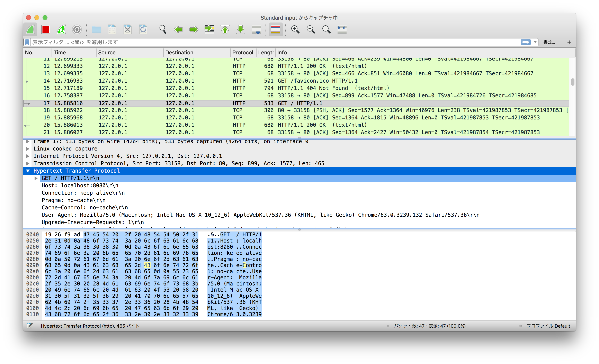Toggle packet list colorize button
The width and height of the screenshot is (599, 364).
click(275, 29)
